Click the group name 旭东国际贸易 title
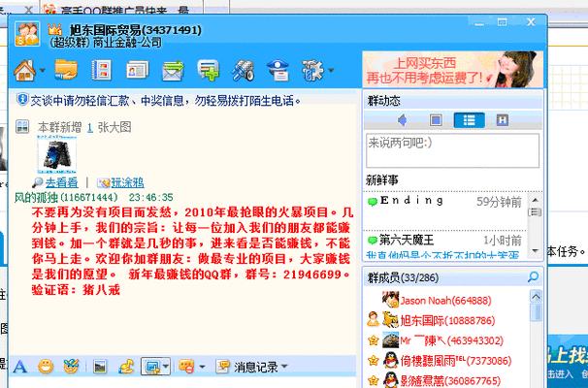Screen dimensions: 588x388 (106, 30)
